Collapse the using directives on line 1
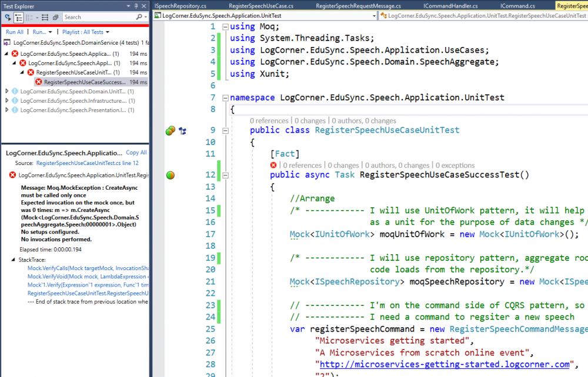Screen dimensions: 588x377 pos(226,27)
